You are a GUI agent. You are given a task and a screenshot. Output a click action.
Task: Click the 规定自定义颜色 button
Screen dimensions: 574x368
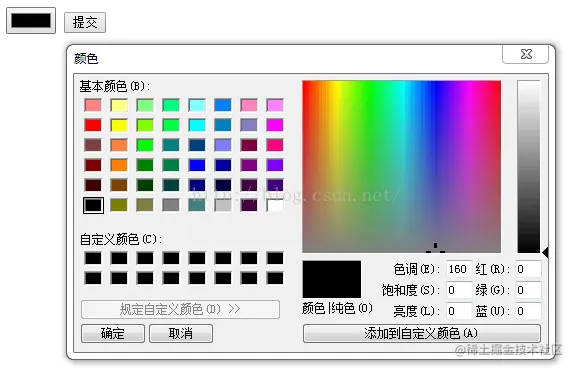click(180, 309)
